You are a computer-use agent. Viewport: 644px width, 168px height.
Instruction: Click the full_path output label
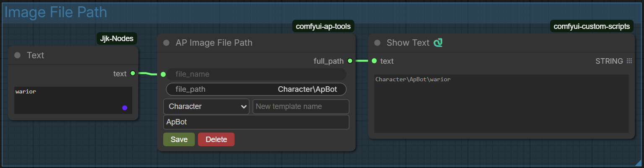point(329,61)
